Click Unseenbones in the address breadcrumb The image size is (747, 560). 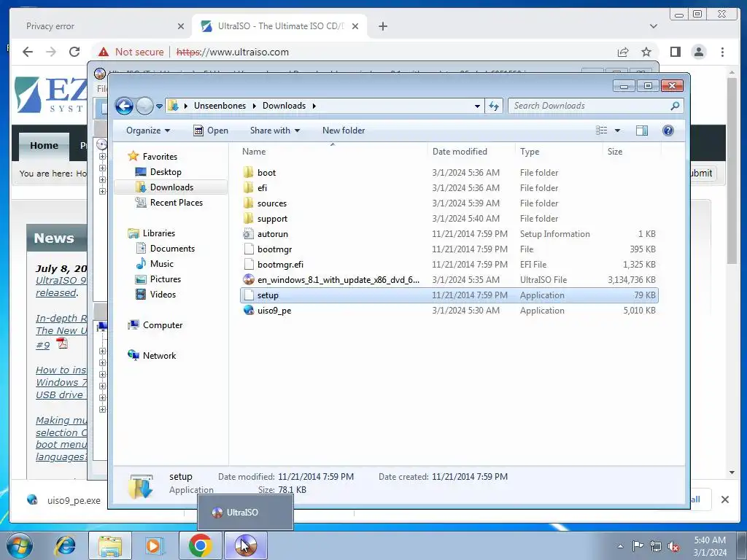tap(220, 106)
